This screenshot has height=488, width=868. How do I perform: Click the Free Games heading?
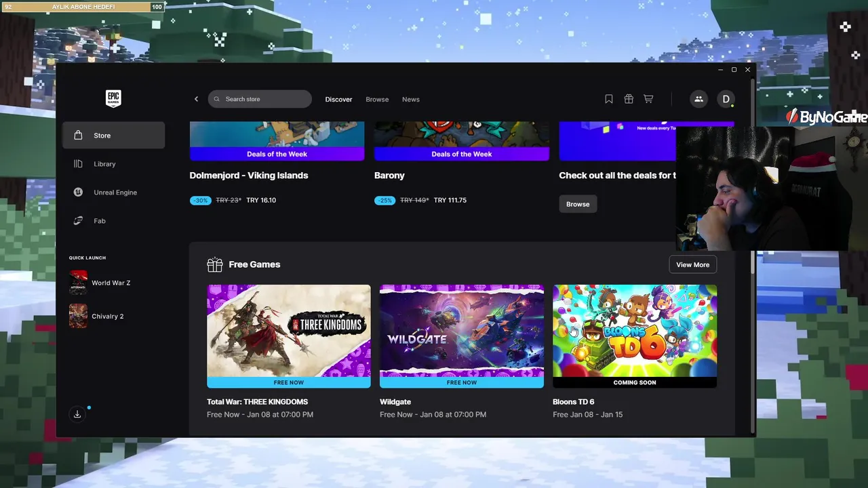click(254, 264)
